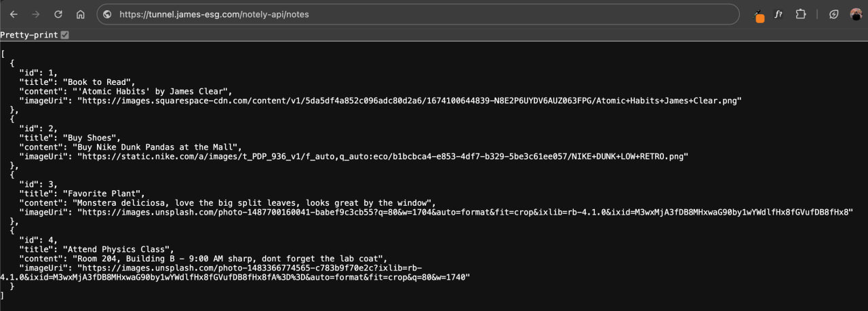
Task: Open the user profile avatar
Action: click(856, 14)
